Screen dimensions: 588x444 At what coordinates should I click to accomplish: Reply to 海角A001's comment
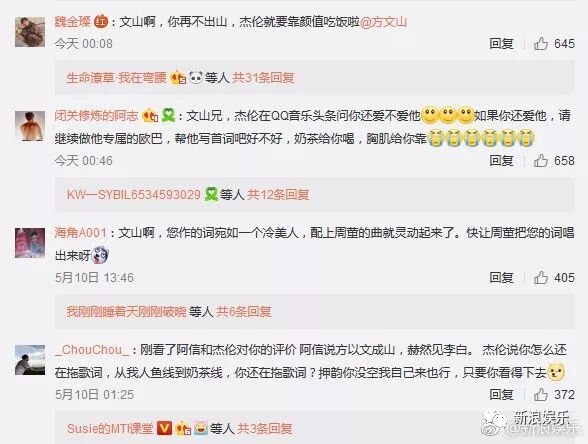501,278
